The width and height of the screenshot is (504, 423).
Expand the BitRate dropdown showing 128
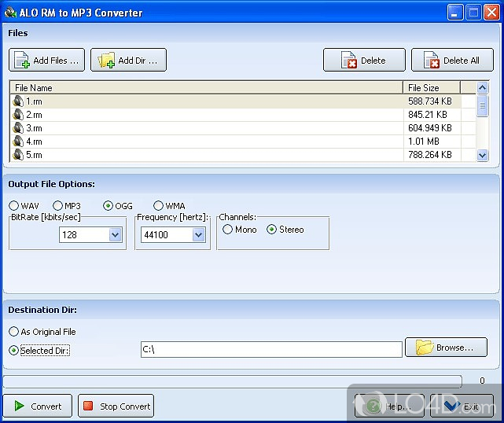115,235
